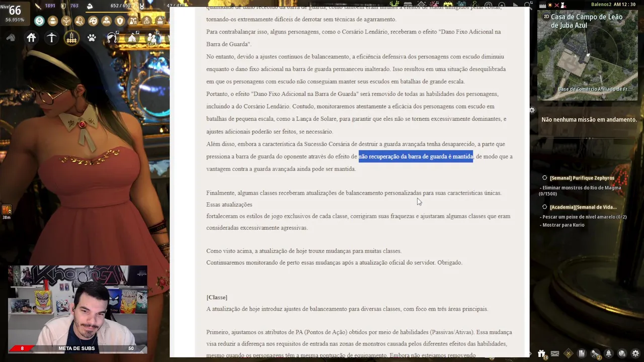Click the META DE SUBS progress bar
Screen dimensions: 644x362
click(76, 348)
